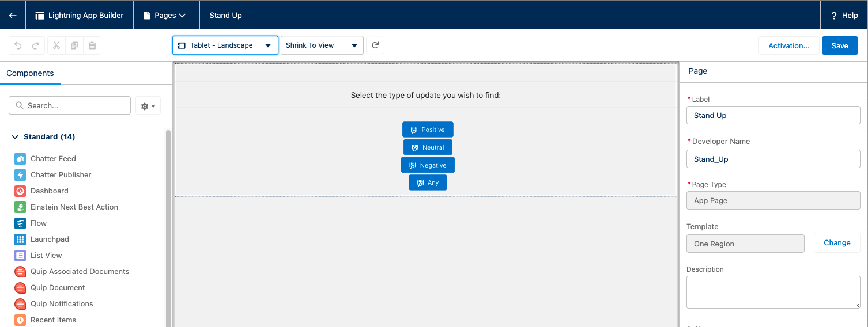
Task: Click the components list scrollbar
Action: point(168,227)
